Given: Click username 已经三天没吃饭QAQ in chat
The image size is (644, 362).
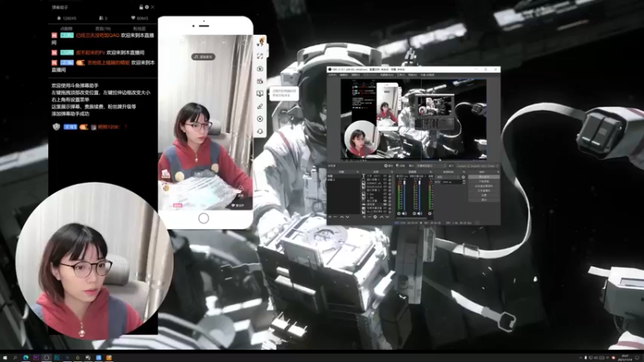Looking at the screenshot, I should (97, 35).
